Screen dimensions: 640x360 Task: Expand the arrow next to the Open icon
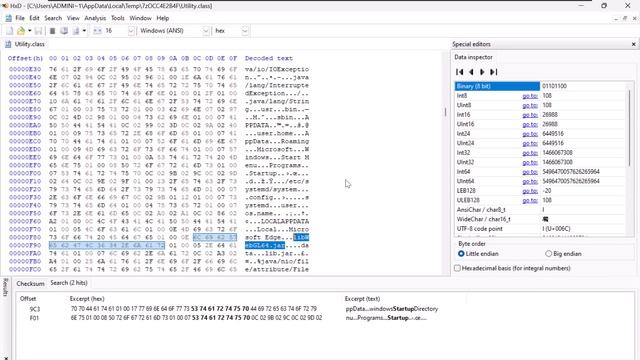pos(29,31)
